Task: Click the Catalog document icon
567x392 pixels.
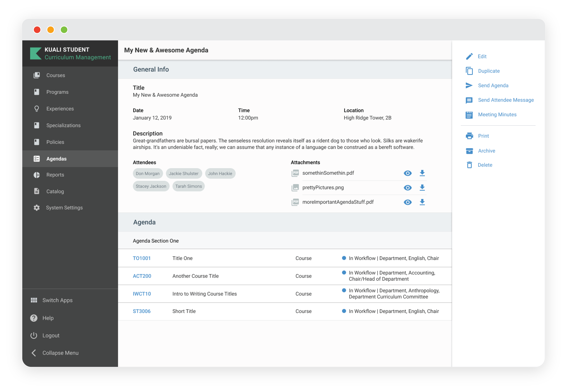Action: tap(37, 191)
